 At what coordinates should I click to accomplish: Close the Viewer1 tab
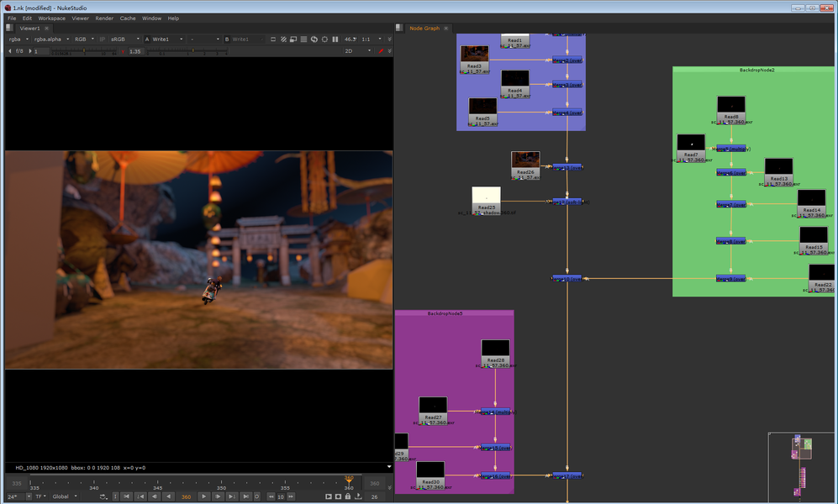click(46, 29)
